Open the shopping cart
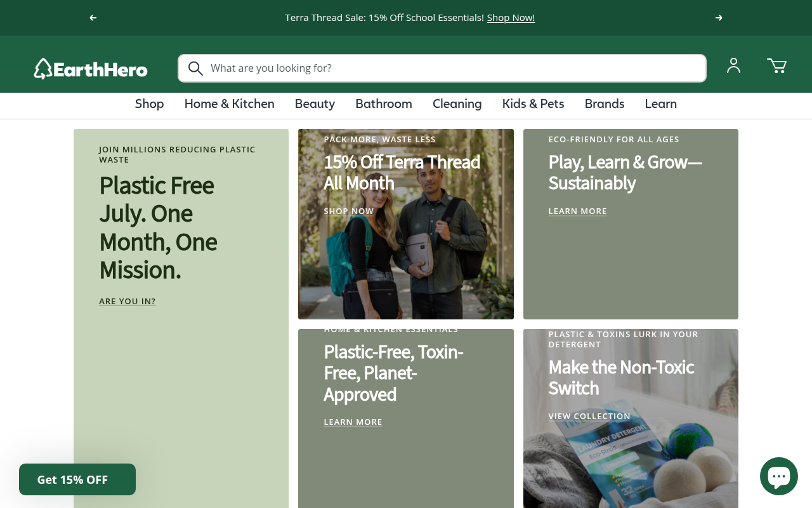 pos(776,65)
